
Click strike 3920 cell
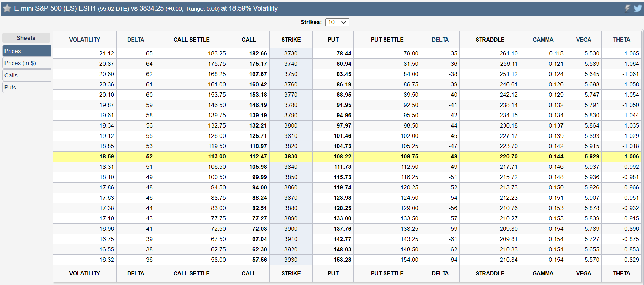coord(291,249)
